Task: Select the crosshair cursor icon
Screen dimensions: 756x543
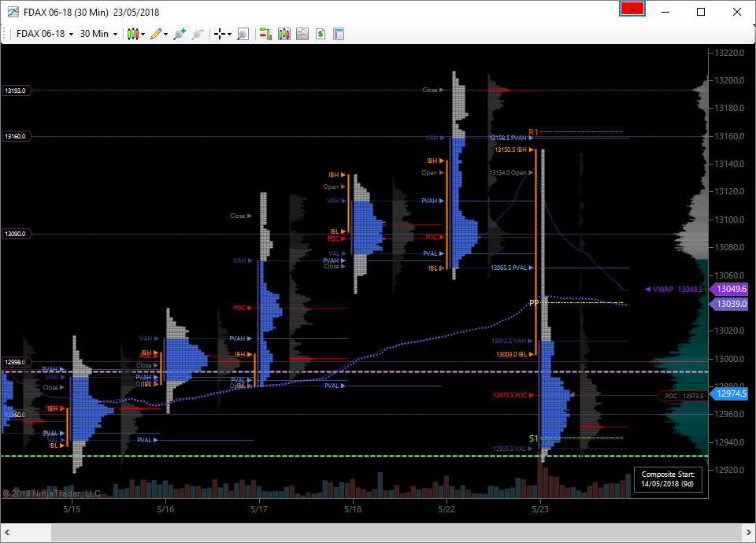Action: point(220,34)
